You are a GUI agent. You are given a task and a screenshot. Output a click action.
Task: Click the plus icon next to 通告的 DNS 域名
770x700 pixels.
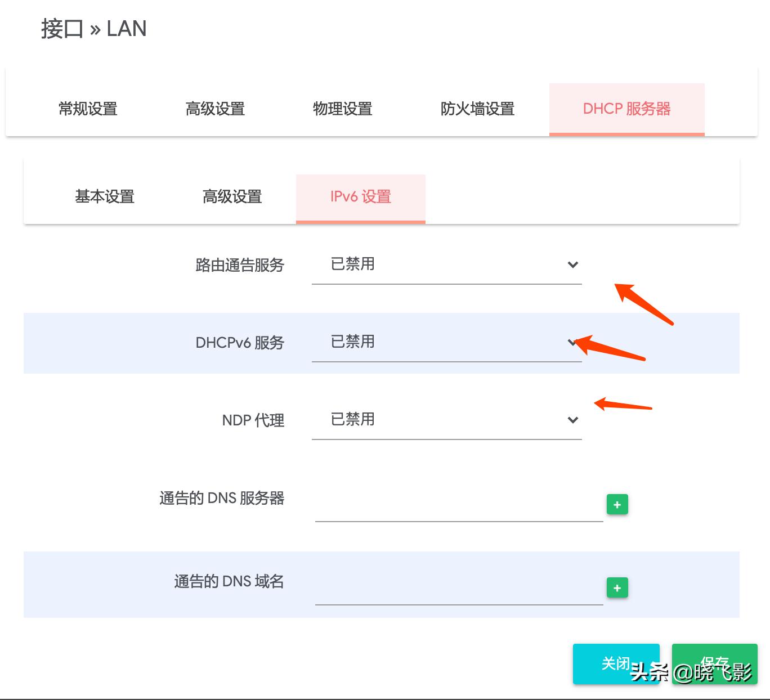617,587
